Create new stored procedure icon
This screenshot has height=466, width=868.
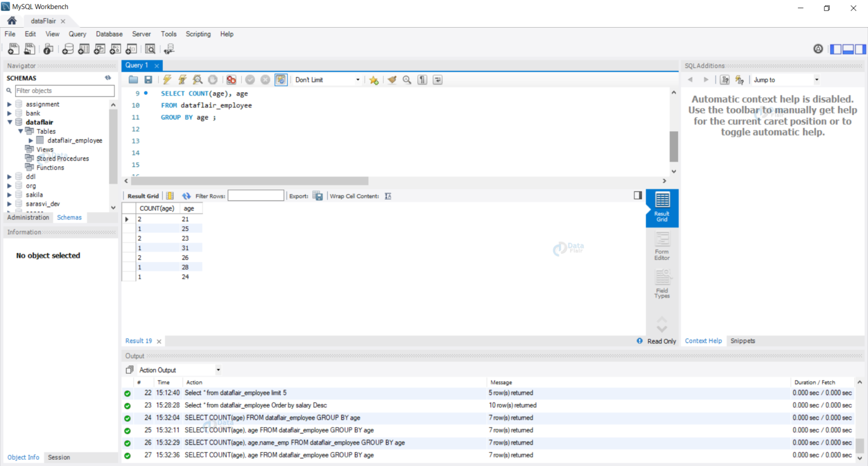115,49
